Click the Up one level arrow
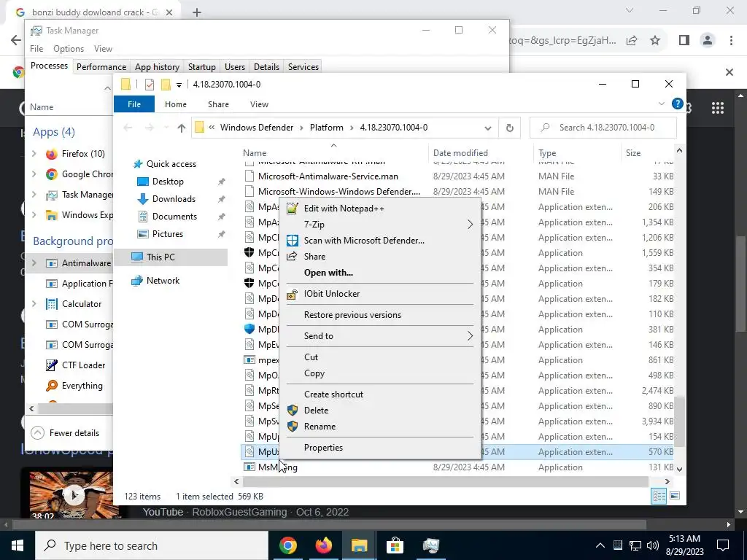The height and width of the screenshot is (560, 747). (x=181, y=128)
